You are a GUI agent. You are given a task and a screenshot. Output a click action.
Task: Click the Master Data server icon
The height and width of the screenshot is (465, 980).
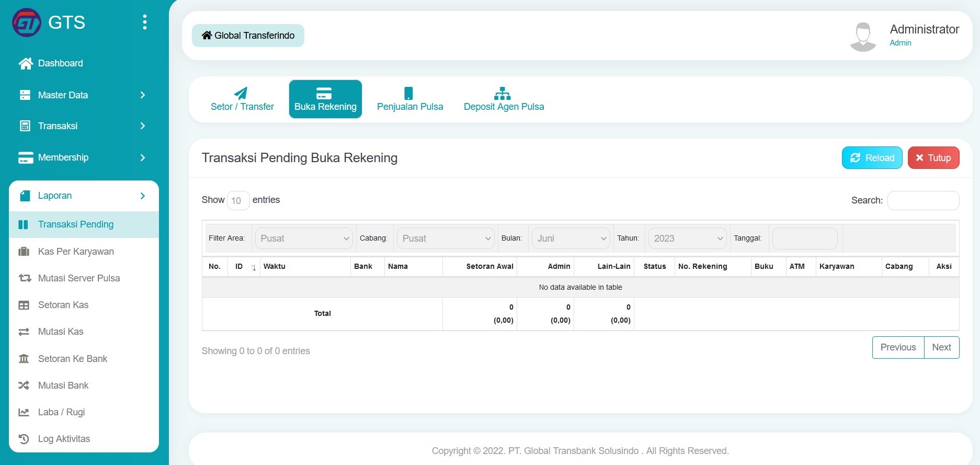25,95
